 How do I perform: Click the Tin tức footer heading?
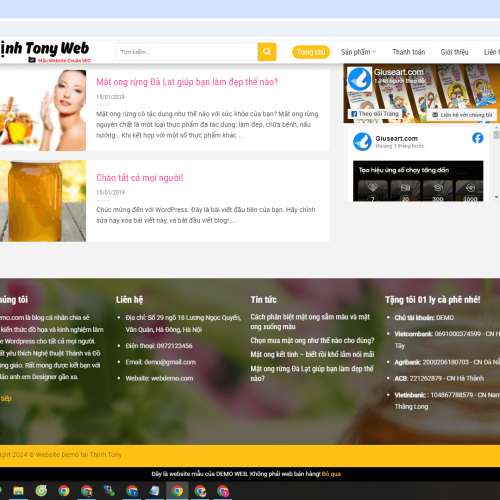coord(263,300)
